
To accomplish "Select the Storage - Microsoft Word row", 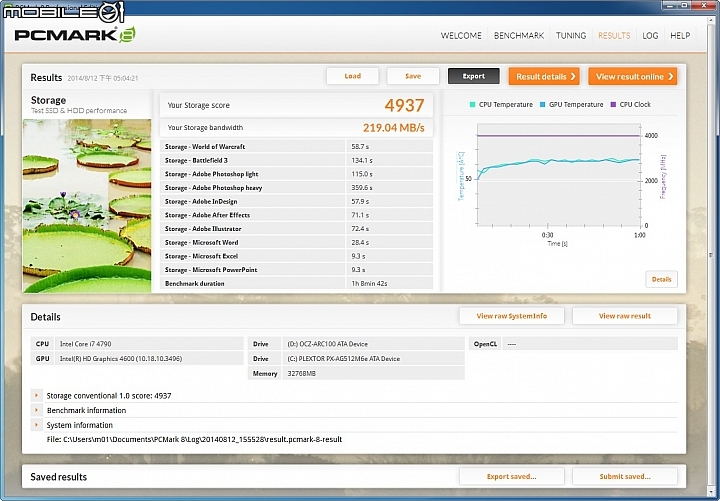I will coord(296,242).
